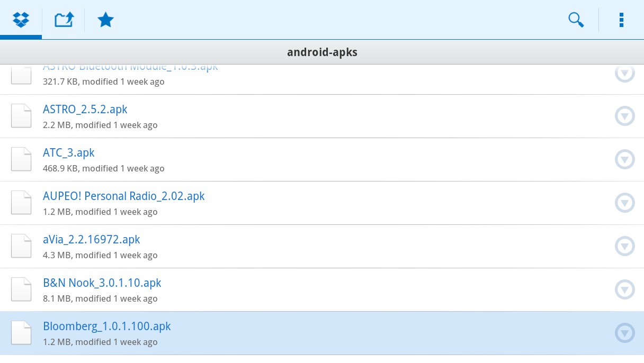
Task: Click the file icon beside Bloomberg_1.0.1.100.apk
Action: click(22, 333)
